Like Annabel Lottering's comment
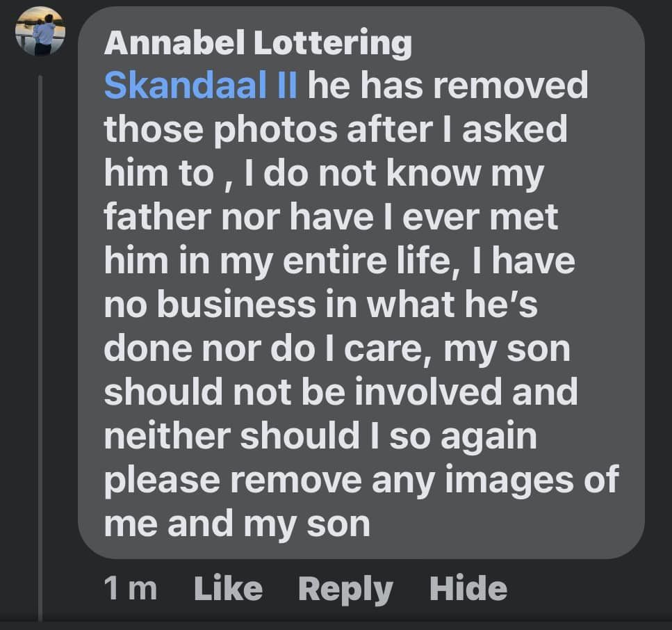 [228, 589]
